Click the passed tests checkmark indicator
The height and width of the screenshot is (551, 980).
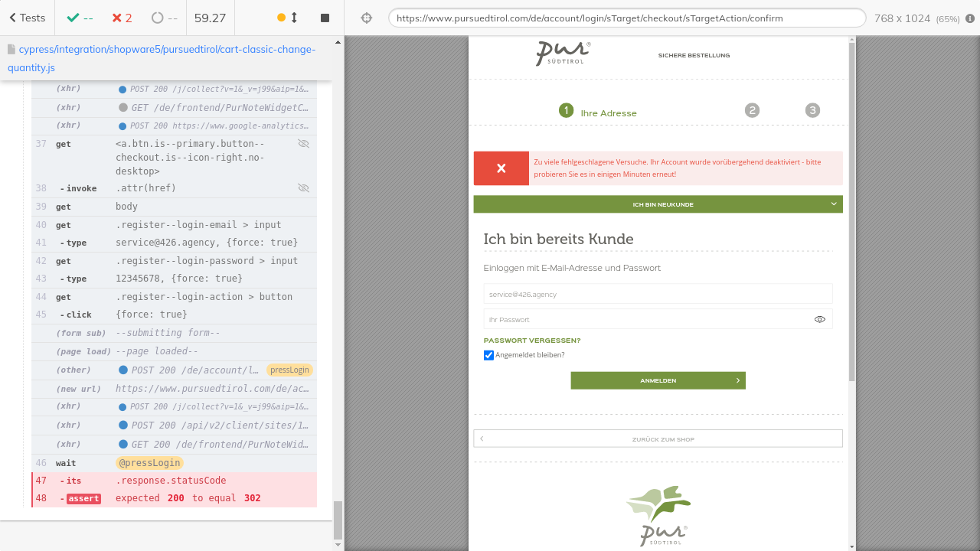click(x=79, y=18)
